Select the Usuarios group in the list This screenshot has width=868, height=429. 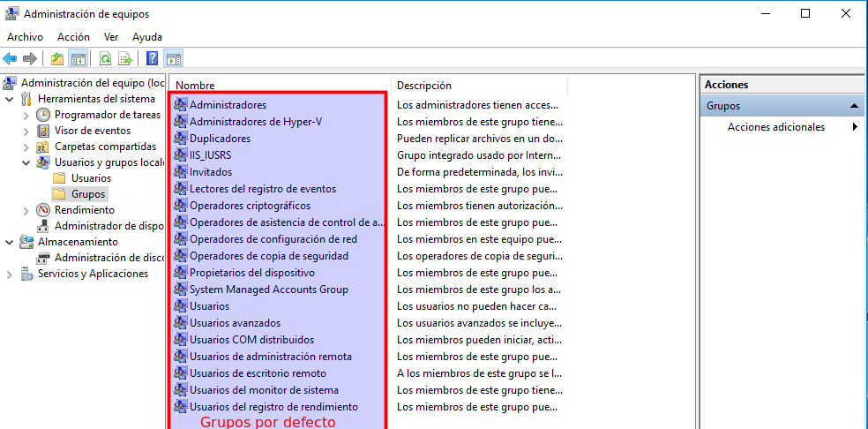(209, 306)
